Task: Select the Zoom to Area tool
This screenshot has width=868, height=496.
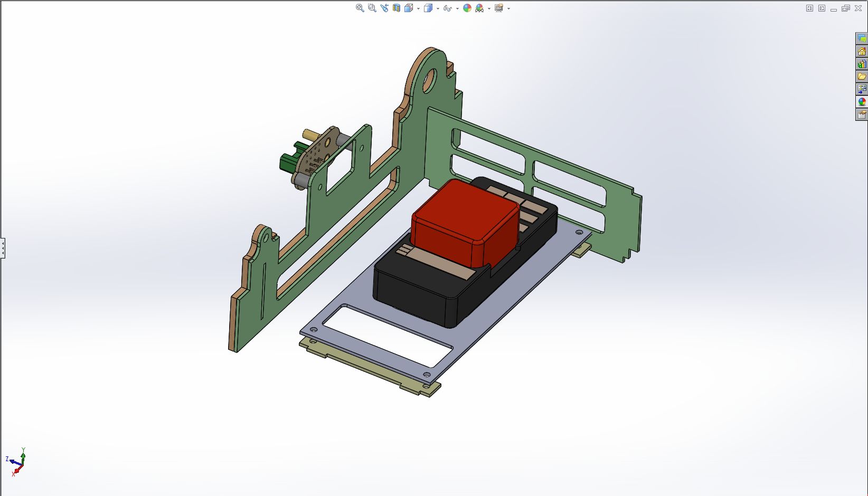Action: pyautogui.click(x=372, y=8)
